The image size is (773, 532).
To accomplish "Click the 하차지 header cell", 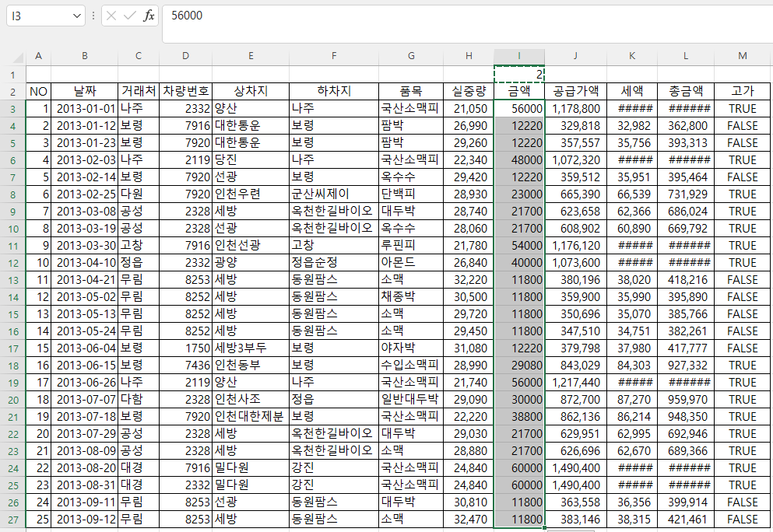I will click(x=334, y=91).
